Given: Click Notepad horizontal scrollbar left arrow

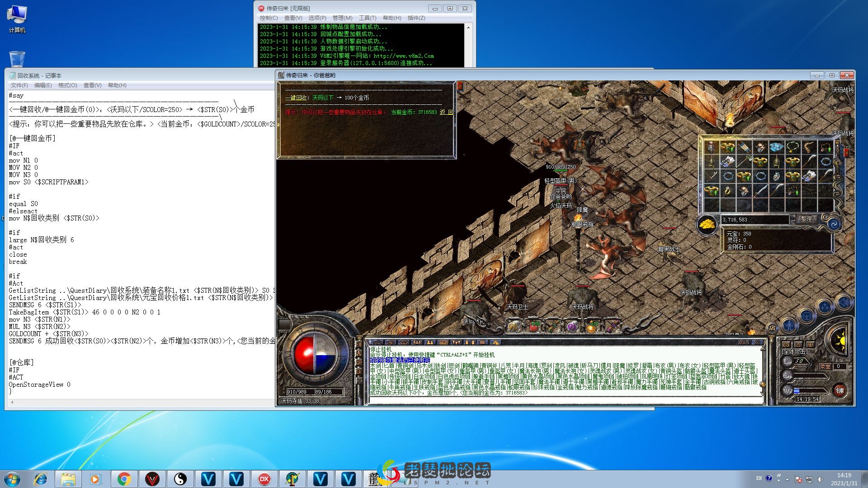Looking at the screenshot, I should pyautogui.click(x=12, y=402).
